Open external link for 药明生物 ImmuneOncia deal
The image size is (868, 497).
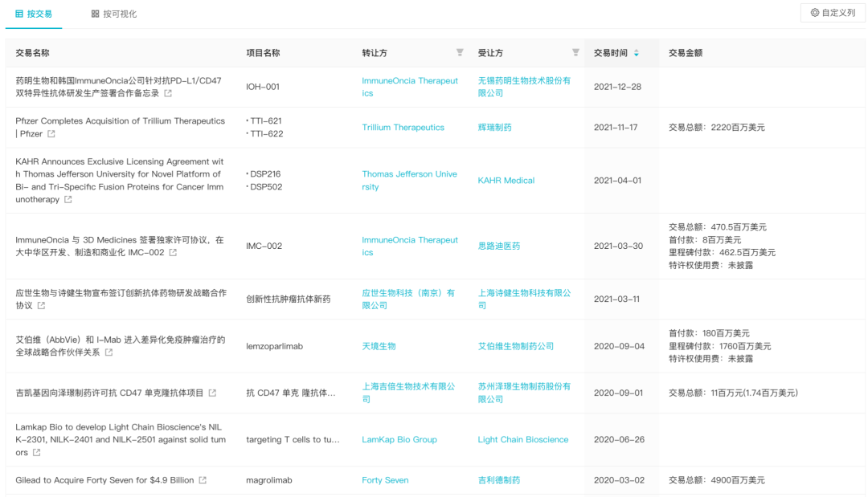tap(168, 93)
